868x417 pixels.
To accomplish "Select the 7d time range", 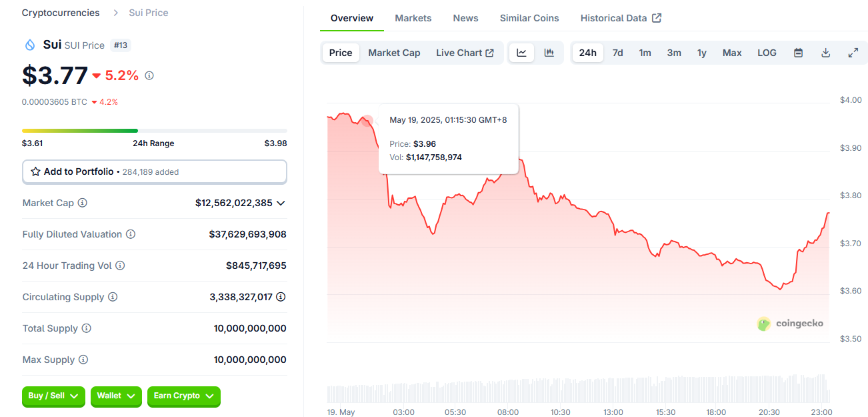I will pyautogui.click(x=618, y=53).
